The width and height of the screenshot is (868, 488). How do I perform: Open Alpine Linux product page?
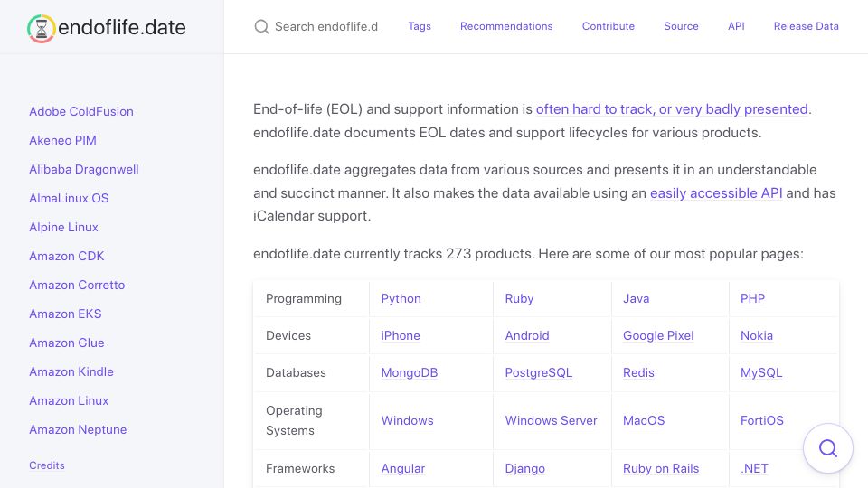(x=63, y=227)
